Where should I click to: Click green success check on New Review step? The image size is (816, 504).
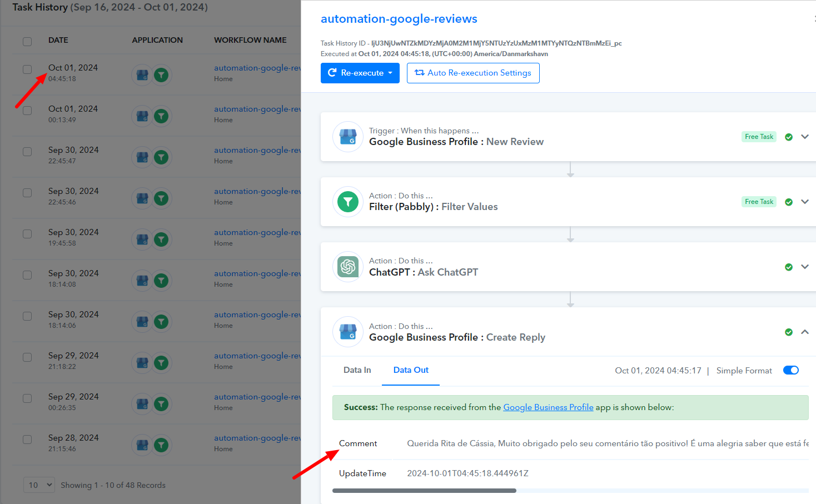788,137
